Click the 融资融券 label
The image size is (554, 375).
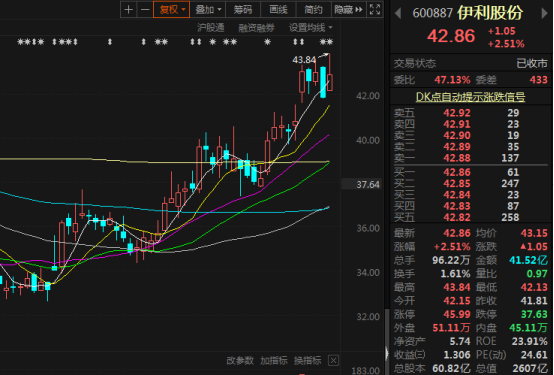[x=257, y=28]
